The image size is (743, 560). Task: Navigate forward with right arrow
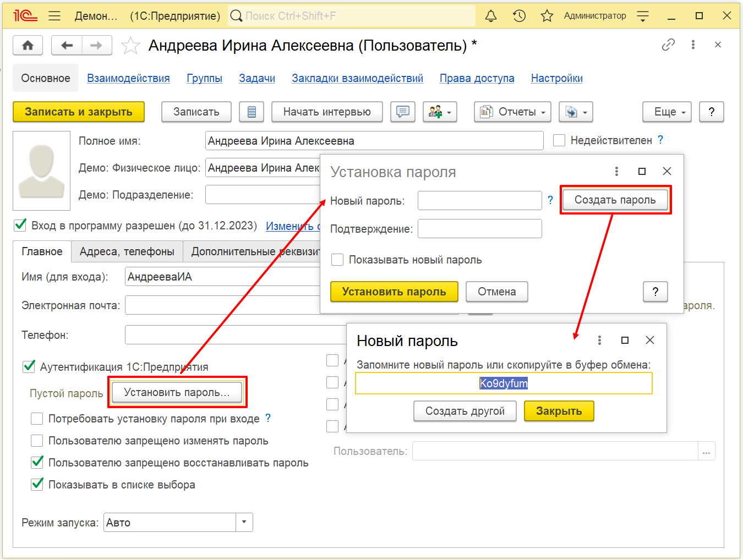(97, 45)
